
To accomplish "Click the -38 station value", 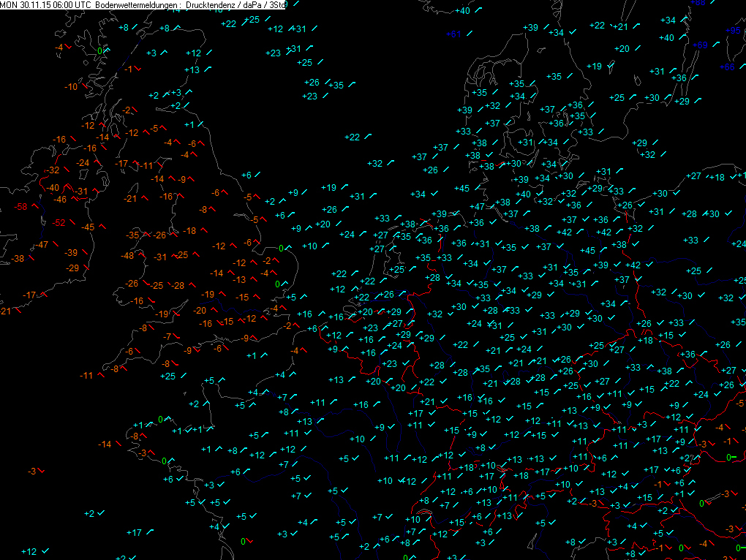I will click(17, 258).
